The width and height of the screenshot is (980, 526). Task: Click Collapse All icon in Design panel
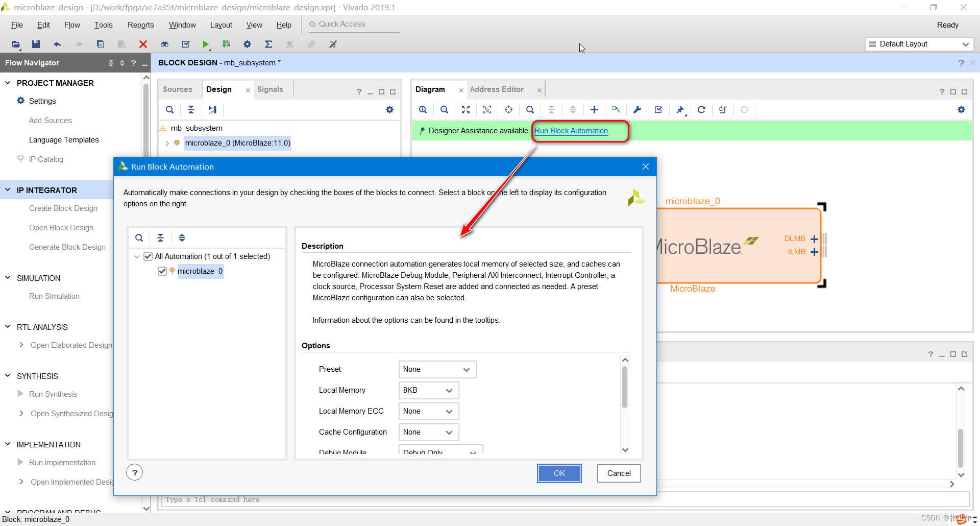pos(191,109)
